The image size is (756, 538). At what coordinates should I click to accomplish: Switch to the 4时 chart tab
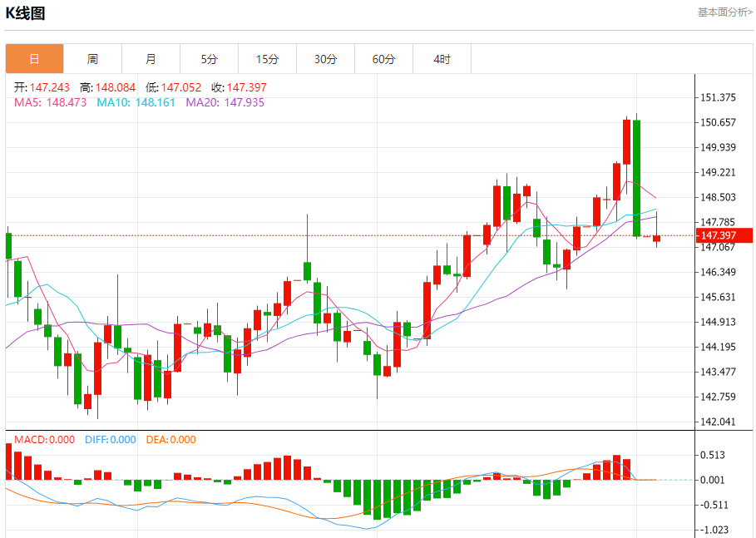click(x=442, y=59)
